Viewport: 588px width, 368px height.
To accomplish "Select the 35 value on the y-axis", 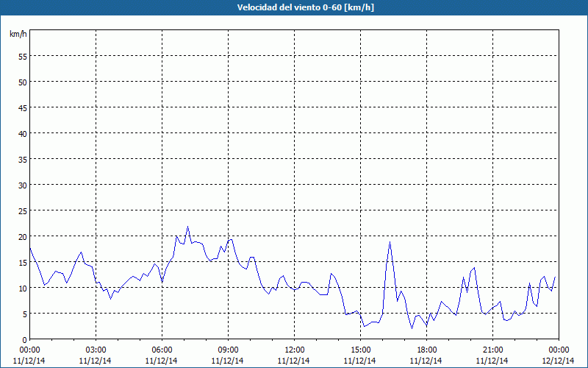I will tap(23, 159).
